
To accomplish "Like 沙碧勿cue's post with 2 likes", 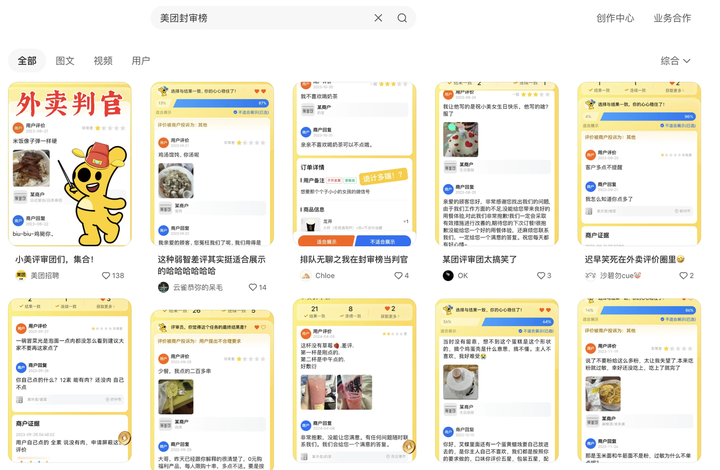I will (686, 275).
